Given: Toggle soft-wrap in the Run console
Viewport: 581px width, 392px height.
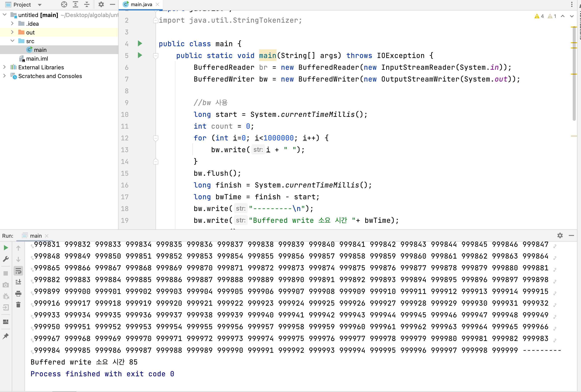Looking at the screenshot, I should coord(18,271).
